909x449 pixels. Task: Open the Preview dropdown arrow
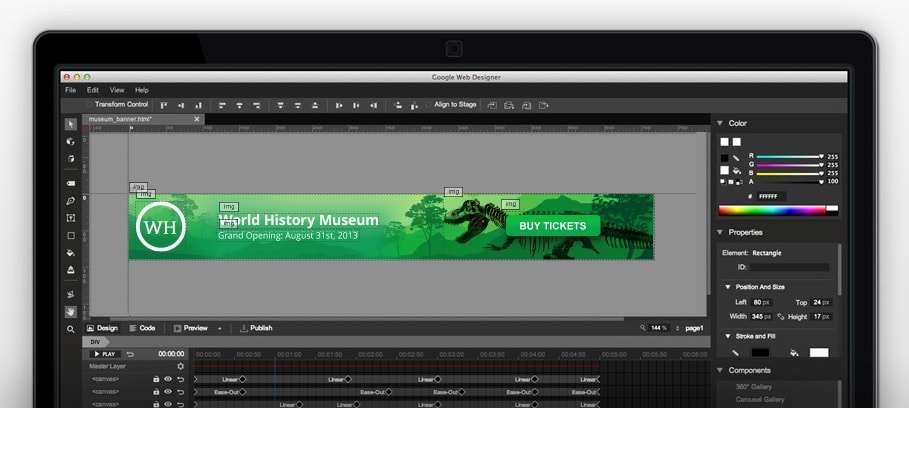[219, 328]
